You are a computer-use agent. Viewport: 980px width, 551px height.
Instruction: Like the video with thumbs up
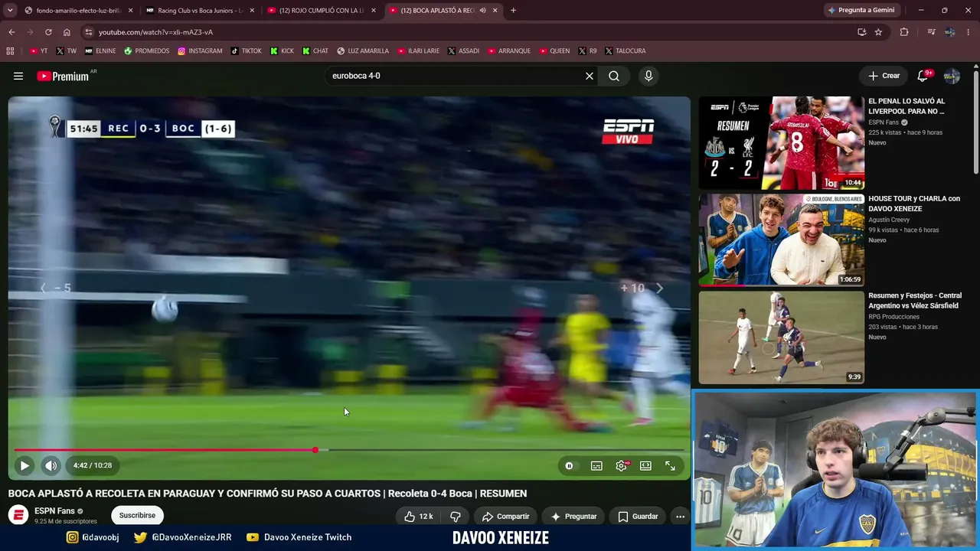point(418,517)
